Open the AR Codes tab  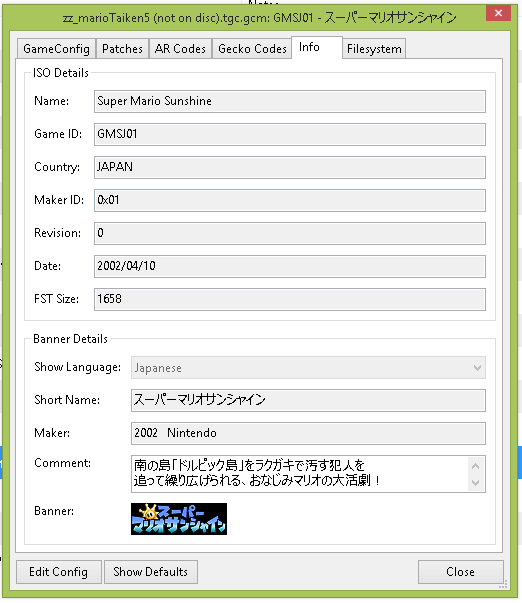tap(180, 49)
